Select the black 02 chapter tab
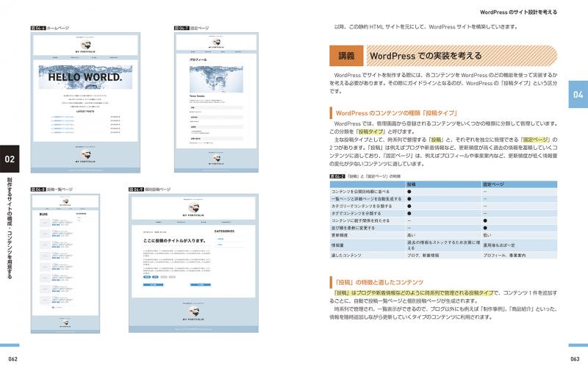Viewport: 588px width, 371px height. [x=10, y=159]
